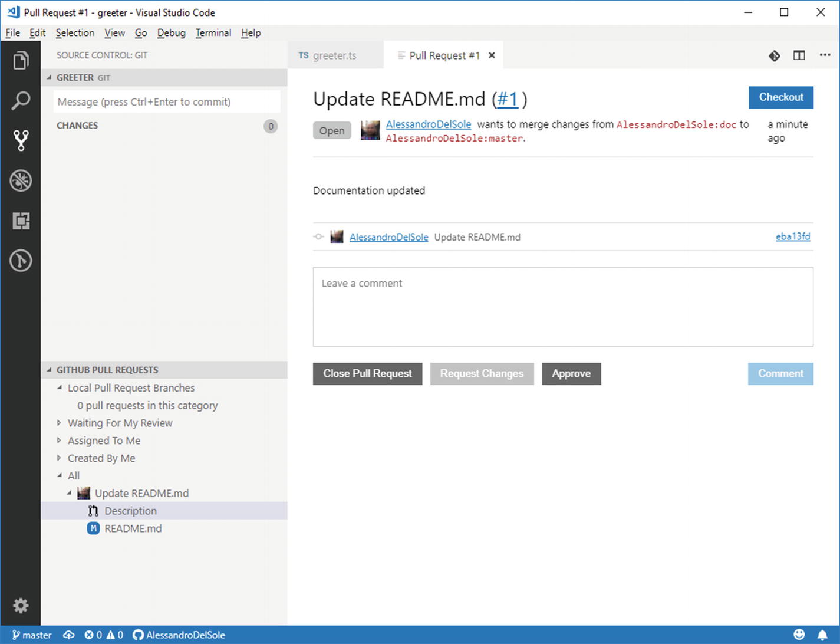This screenshot has width=840, height=644.
Task: Open the Edit menu
Action: point(37,33)
